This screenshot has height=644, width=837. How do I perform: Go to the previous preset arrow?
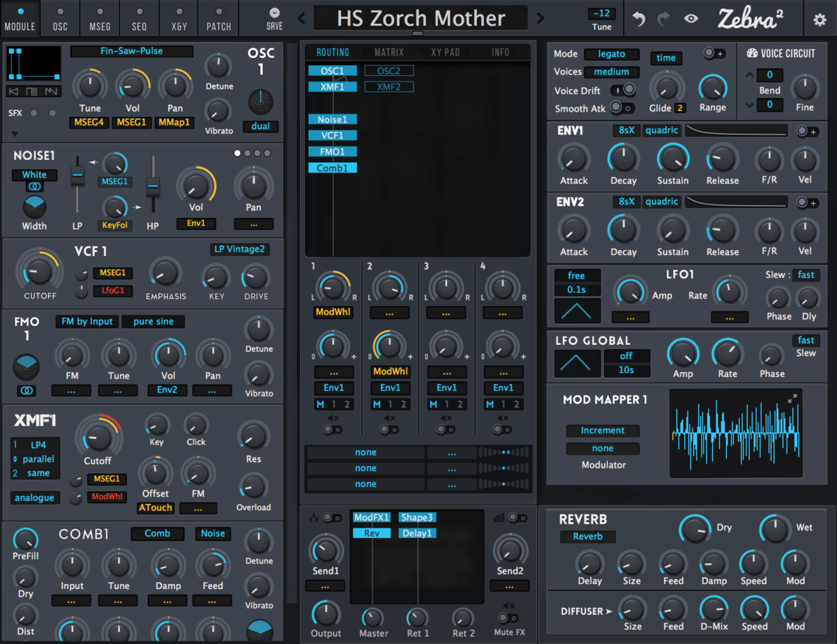point(301,18)
